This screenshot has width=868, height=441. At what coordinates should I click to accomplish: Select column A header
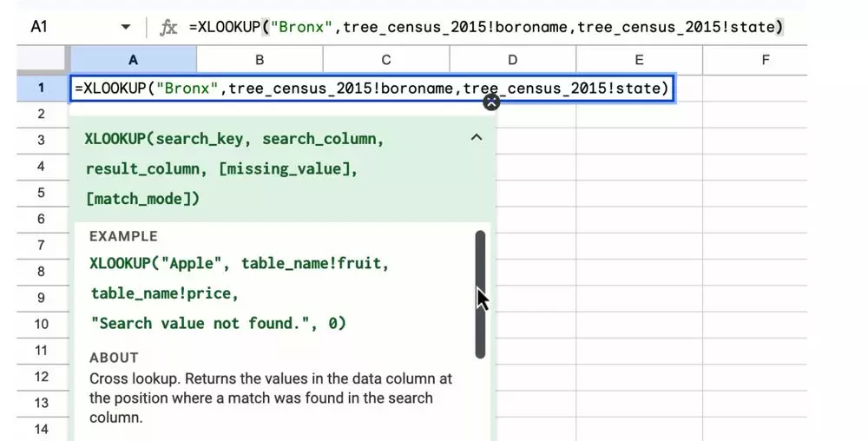133,60
